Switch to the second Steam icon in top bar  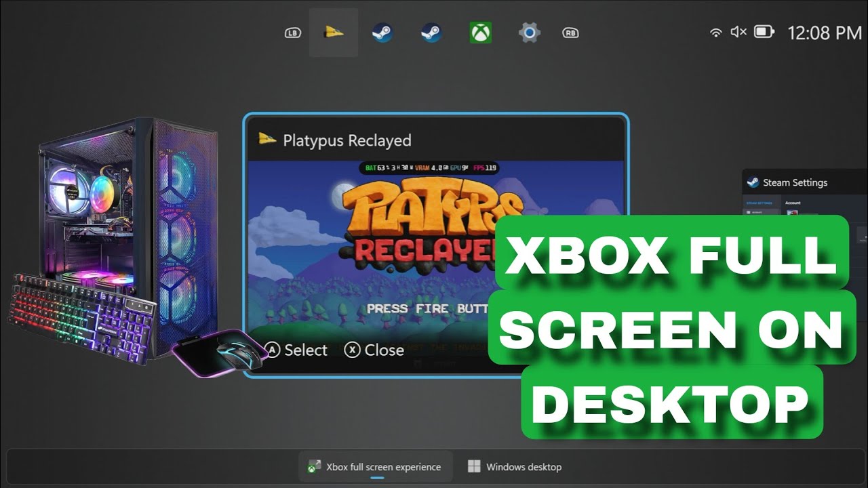[431, 33]
